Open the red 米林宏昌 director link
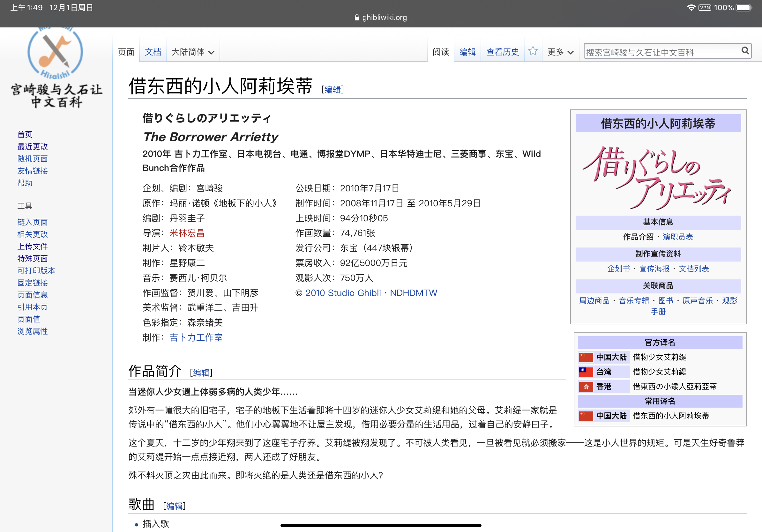 pyautogui.click(x=187, y=233)
